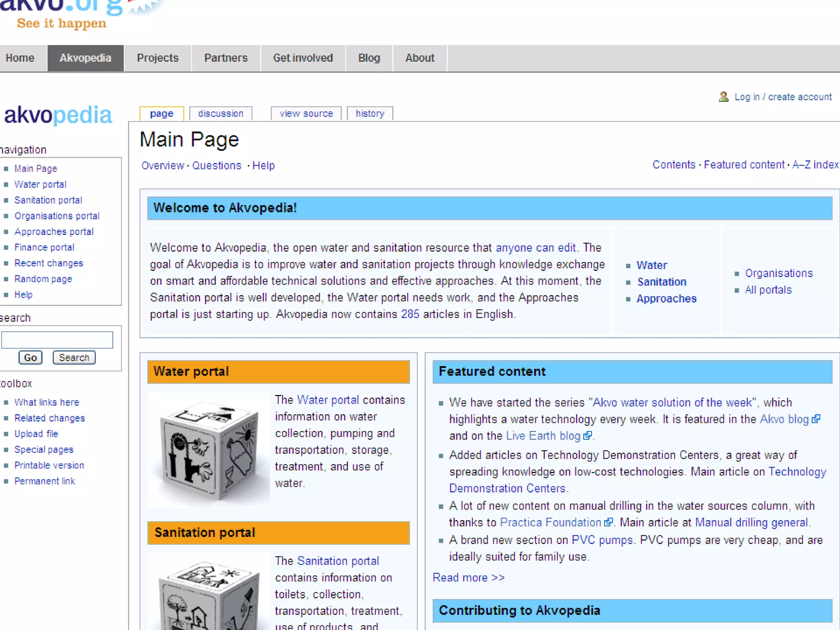Follow the Read more >> link
The image size is (840, 630).
pyautogui.click(x=468, y=577)
